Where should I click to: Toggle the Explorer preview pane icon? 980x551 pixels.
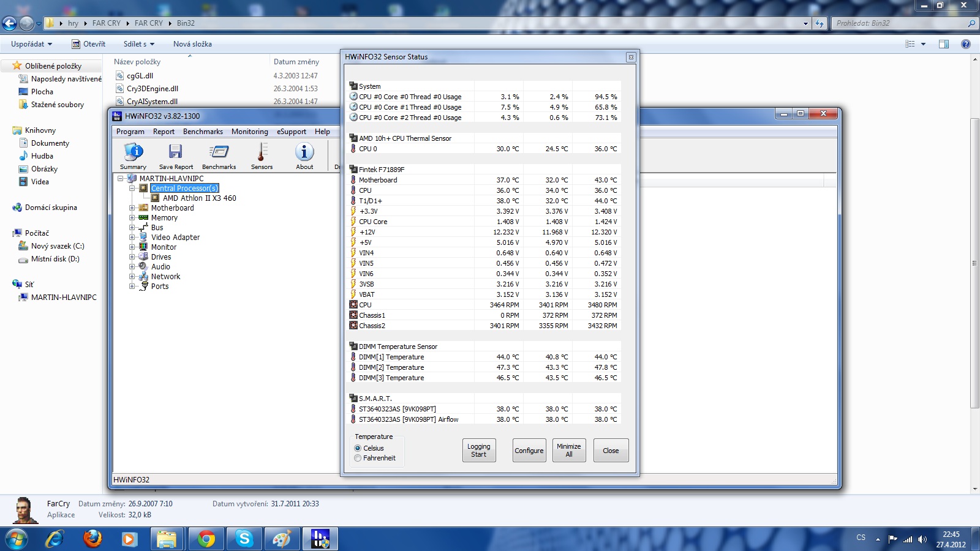[x=944, y=44]
